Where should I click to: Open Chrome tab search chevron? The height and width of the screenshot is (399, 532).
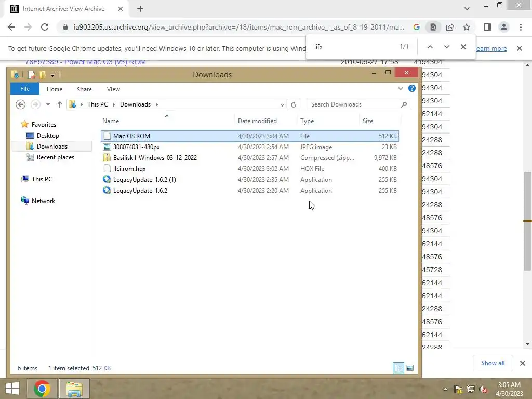coord(467,9)
